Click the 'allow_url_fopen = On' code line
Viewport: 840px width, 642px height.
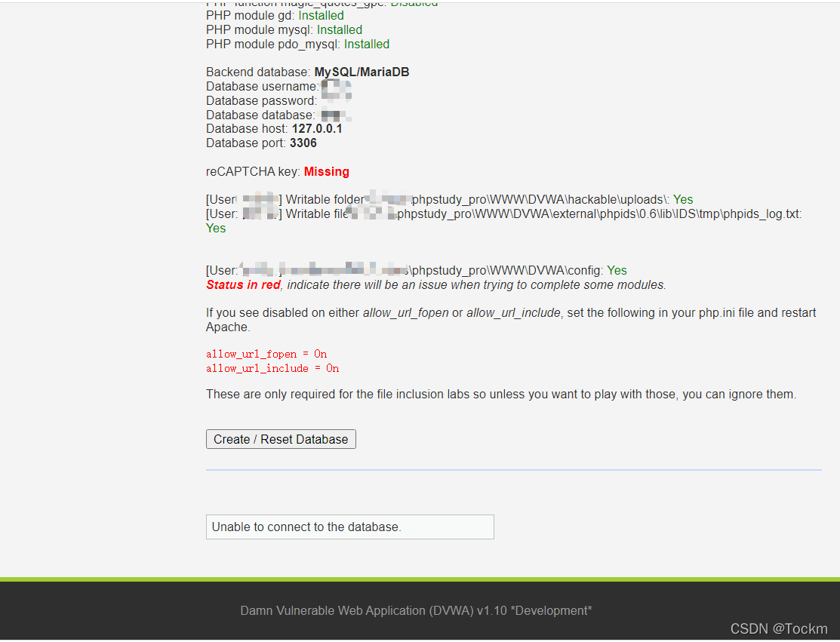[x=266, y=354]
